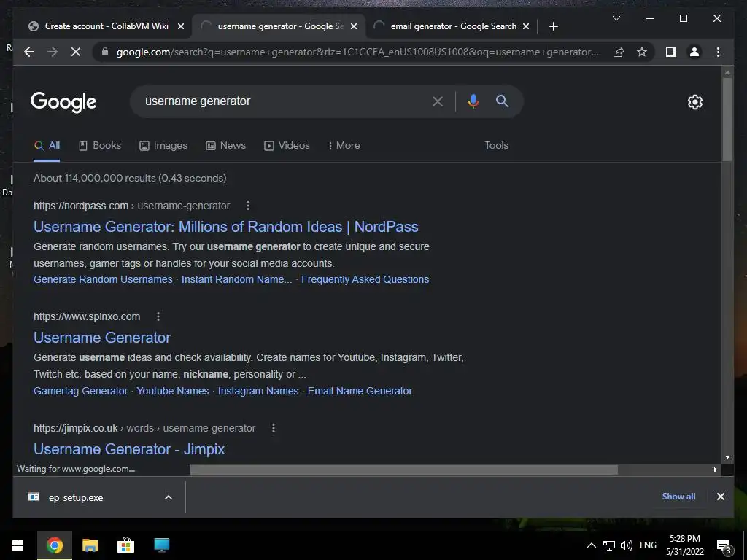Go back to the previous page
747x560 pixels.
click(29, 52)
